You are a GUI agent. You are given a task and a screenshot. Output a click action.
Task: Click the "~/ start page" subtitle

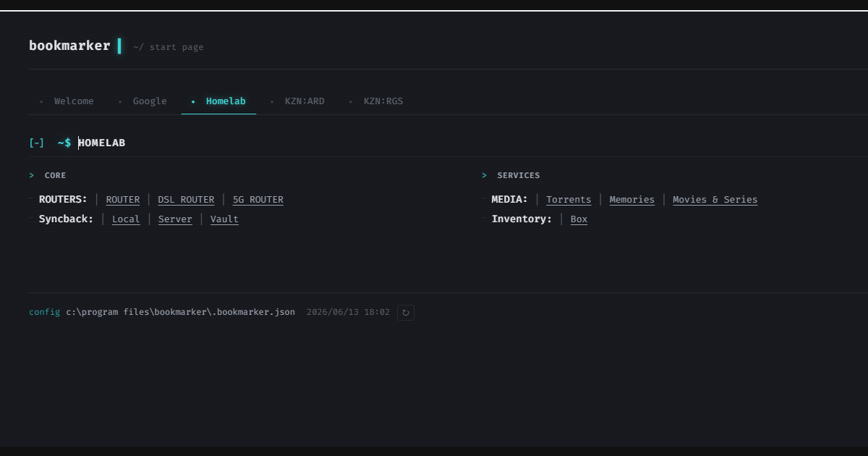[168, 47]
